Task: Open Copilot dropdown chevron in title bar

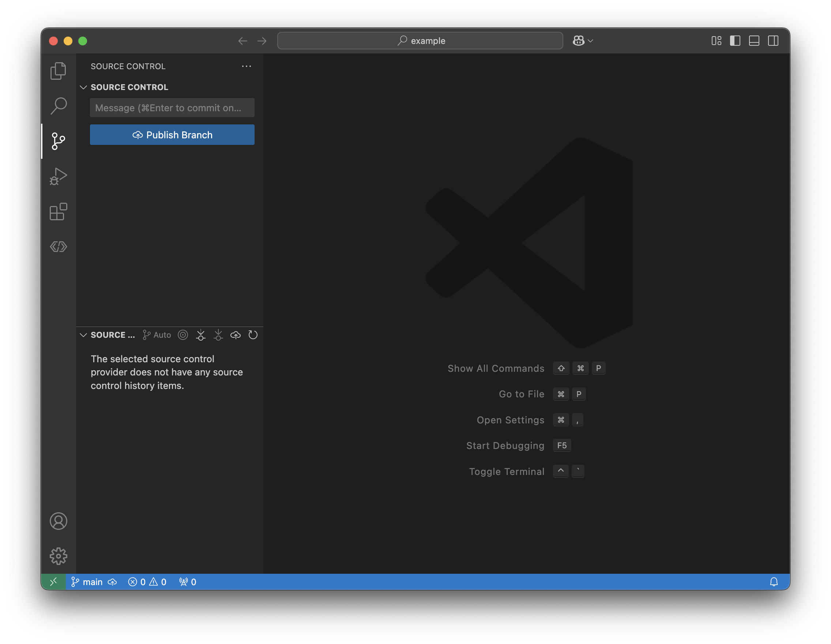Action: click(591, 41)
